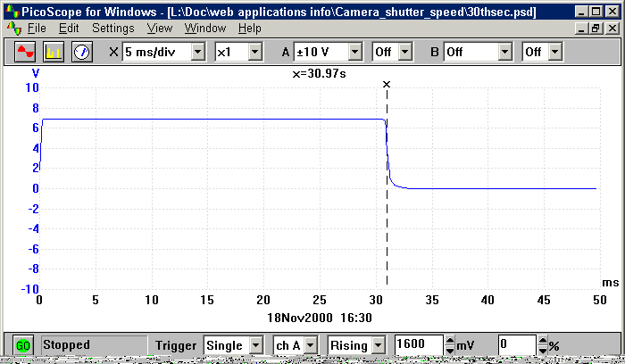Open the Settings menu
The width and height of the screenshot is (625, 364).
pos(113,28)
